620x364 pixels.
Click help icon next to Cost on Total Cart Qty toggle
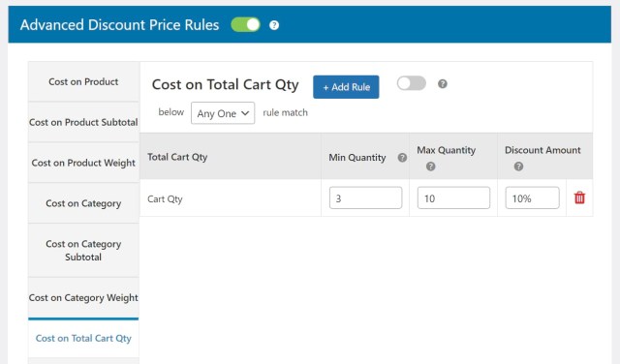pos(443,84)
